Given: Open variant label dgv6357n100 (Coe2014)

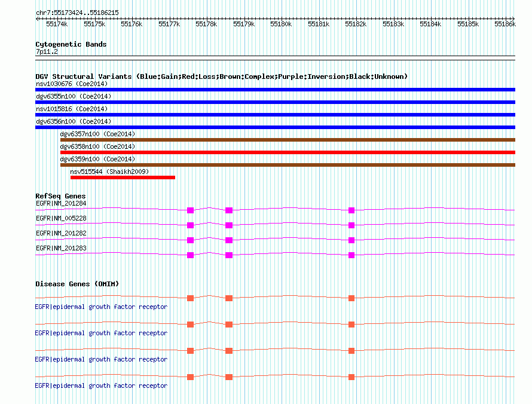Looking at the screenshot, I should click(x=97, y=134).
